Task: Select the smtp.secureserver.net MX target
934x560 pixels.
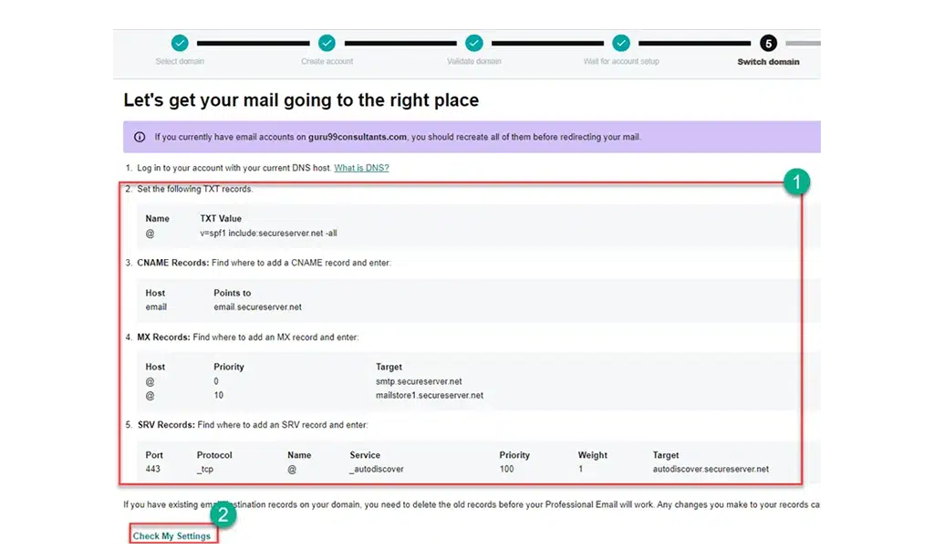Action: pyautogui.click(x=419, y=381)
